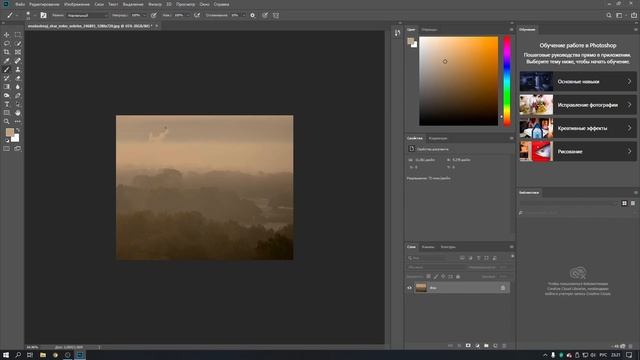This screenshot has width=640, height=360.
Task: Change the screen mode
Action: point(18,149)
